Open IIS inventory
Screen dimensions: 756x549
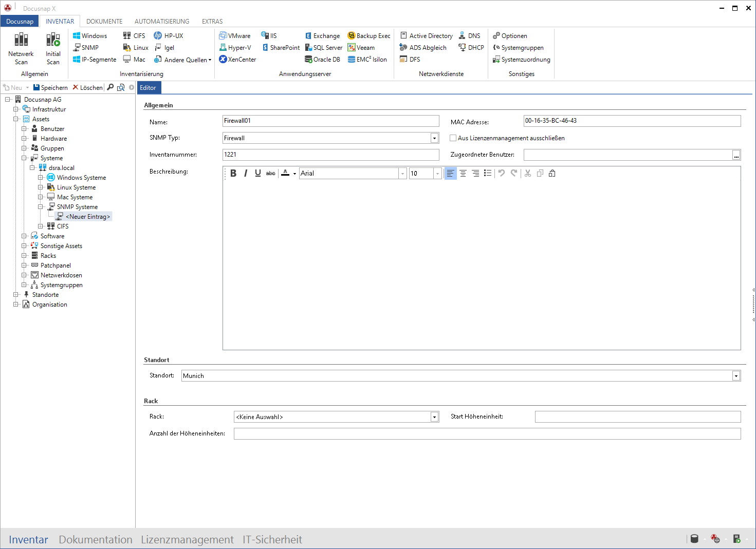[269, 36]
